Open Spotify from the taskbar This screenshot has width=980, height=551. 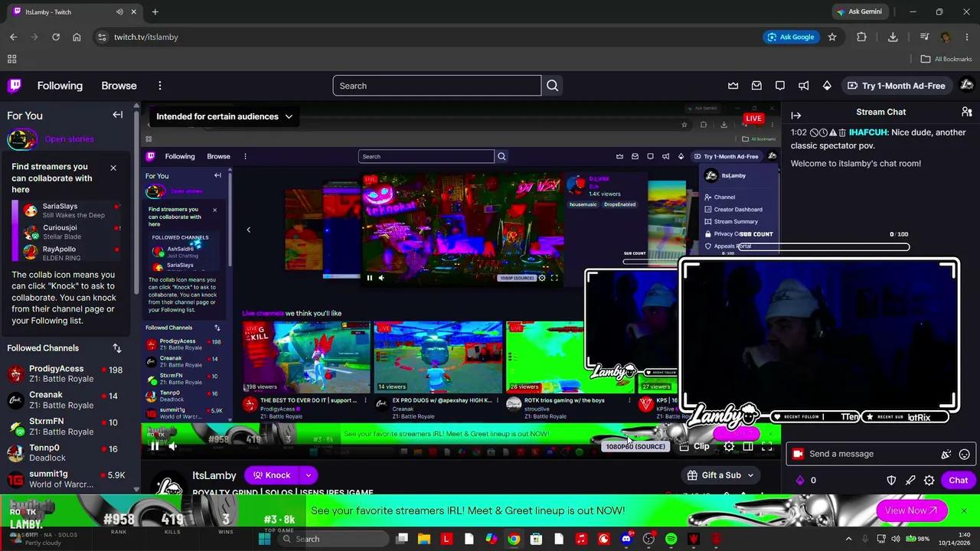tap(671, 539)
